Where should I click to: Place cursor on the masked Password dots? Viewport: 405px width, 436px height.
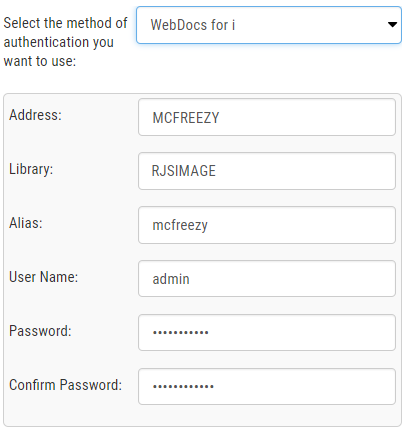click(181, 332)
